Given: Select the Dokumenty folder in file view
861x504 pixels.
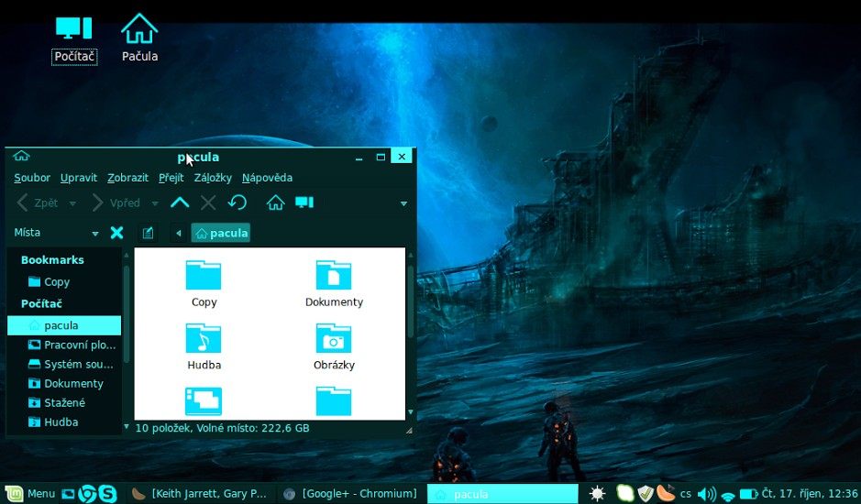Looking at the screenshot, I should [334, 284].
